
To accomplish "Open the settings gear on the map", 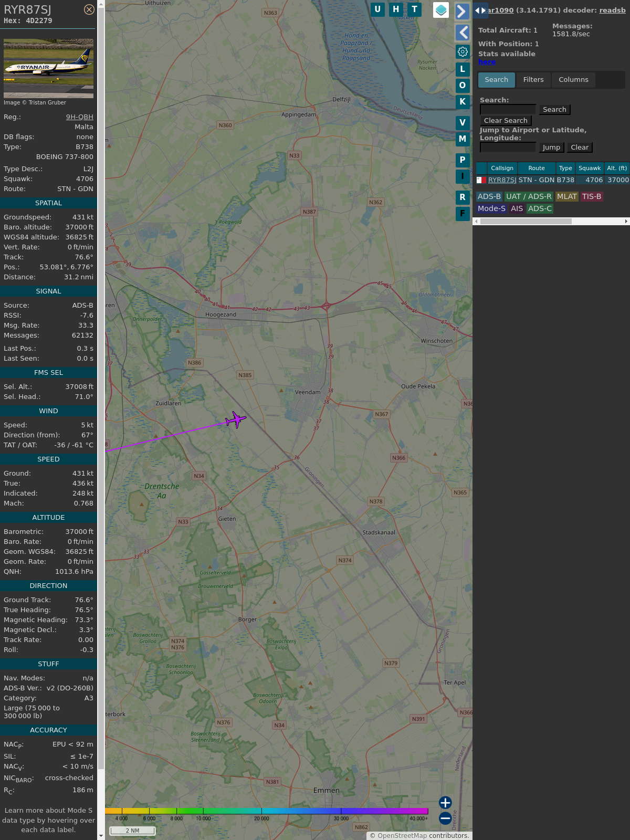I will (463, 51).
